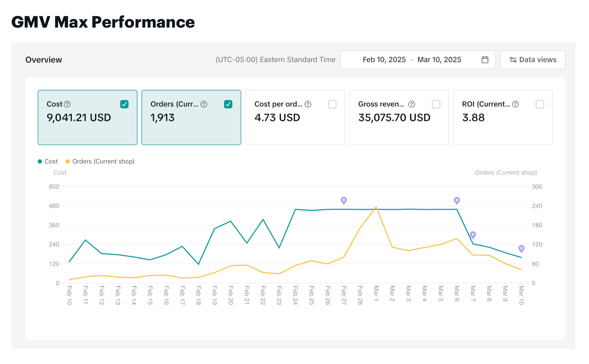Click the purple pin marker above Mar 7
Screen dimensions: 589x364
click(473, 235)
